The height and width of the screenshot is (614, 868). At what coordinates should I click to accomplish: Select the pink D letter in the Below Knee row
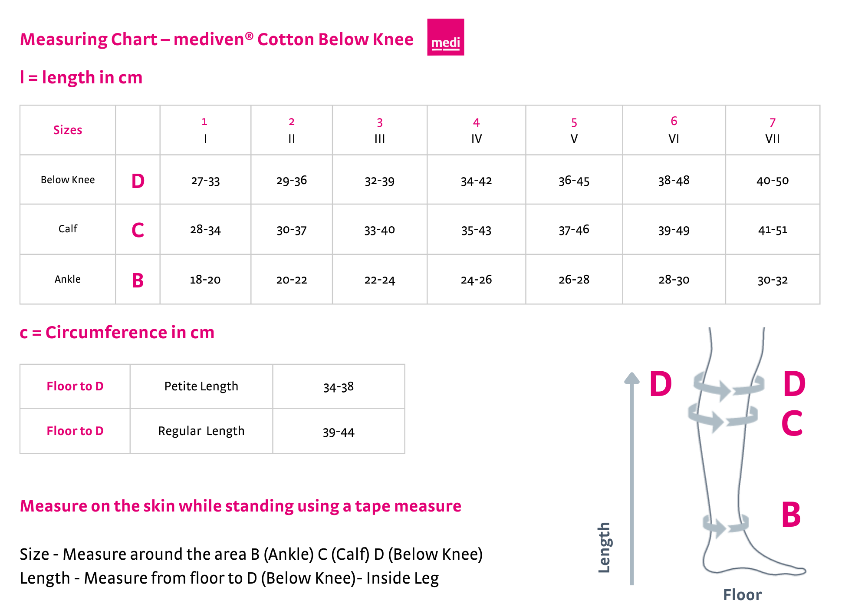coord(138,181)
